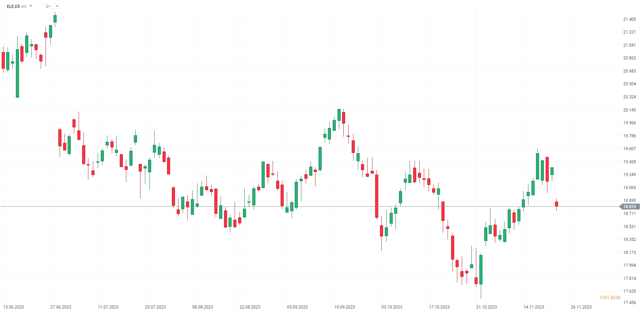
Task: Select the 14.11.2023 date label
Action: tap(534, 307)
